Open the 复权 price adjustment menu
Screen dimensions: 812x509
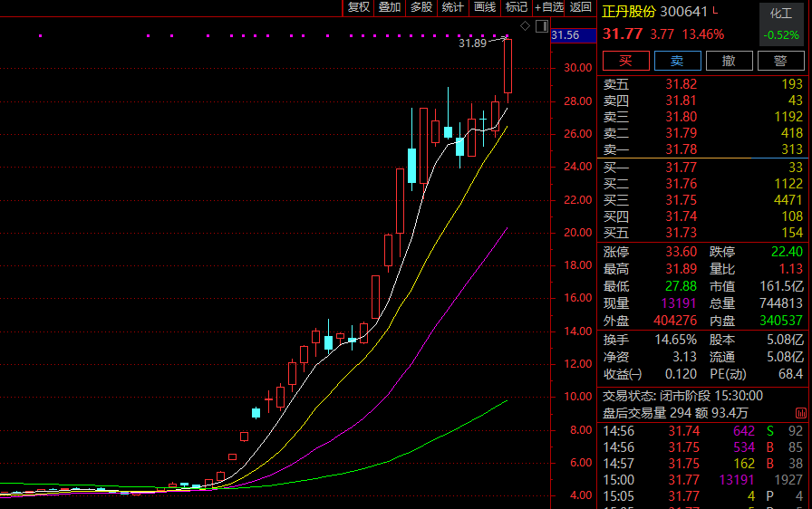[358, 7]
